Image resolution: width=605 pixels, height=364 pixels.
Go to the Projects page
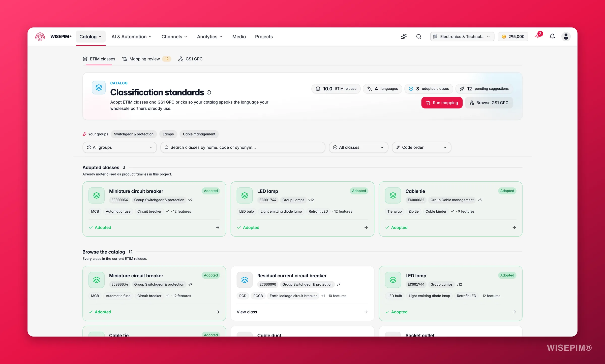pos(264,37)
